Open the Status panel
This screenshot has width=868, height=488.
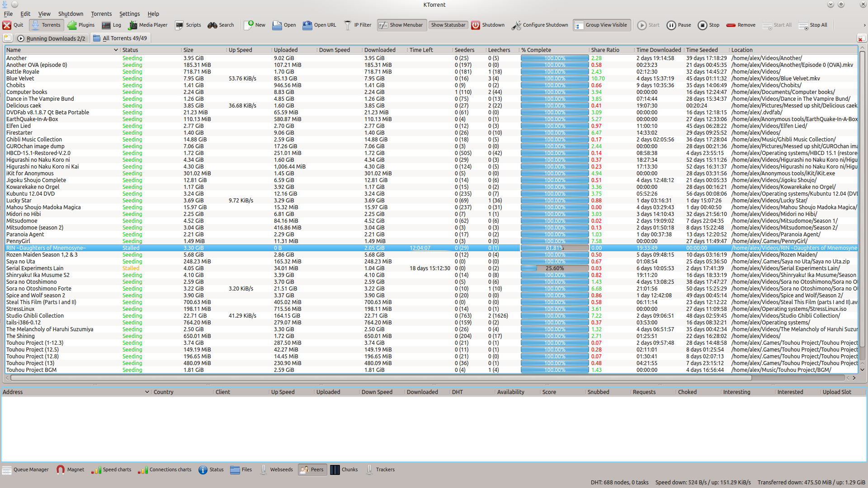(x=211, y=470)
